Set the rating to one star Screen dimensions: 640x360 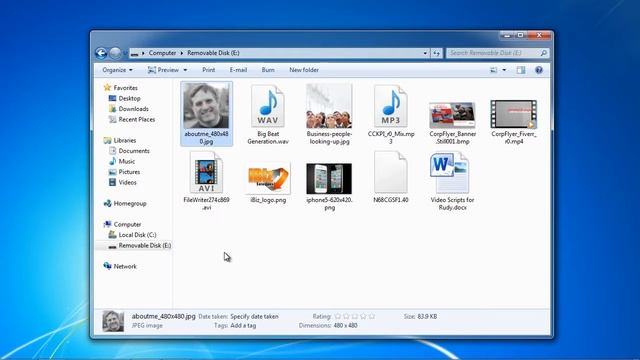(x=338, y=316)
